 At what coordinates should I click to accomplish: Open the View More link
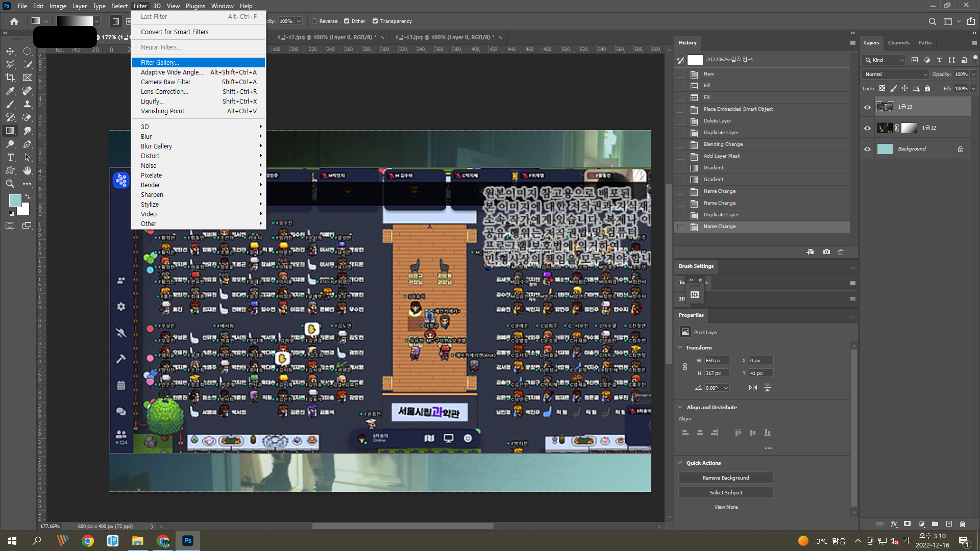click(726, 507)
